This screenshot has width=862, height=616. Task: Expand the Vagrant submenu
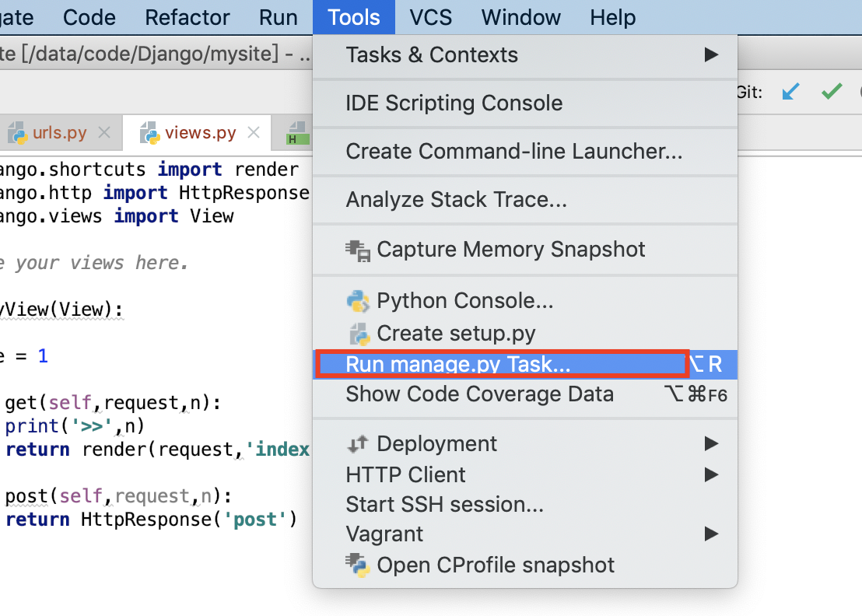(710, 534)
